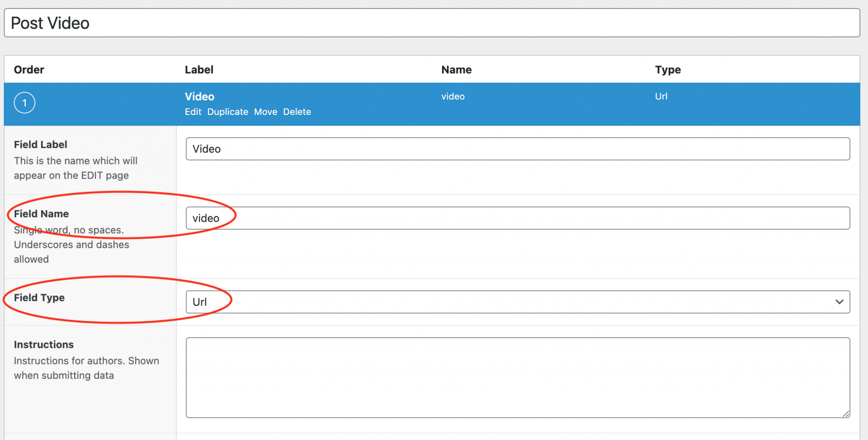Open the Field Type dropdown
868x440 pixels.
[517, 302]
